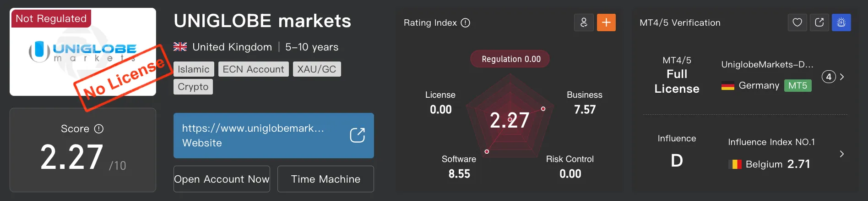Click the Influence grade D
The width and height of the screenshot is (868, 201).
point(677,161)
